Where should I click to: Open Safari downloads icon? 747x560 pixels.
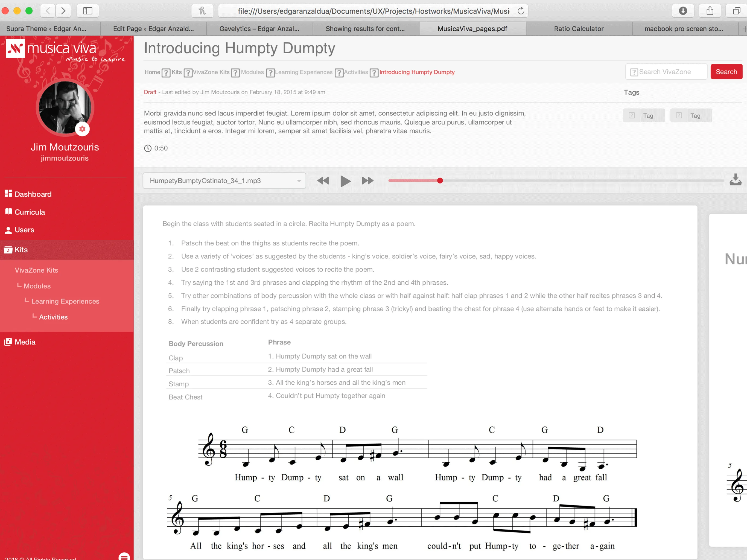[x=683, y=11]
